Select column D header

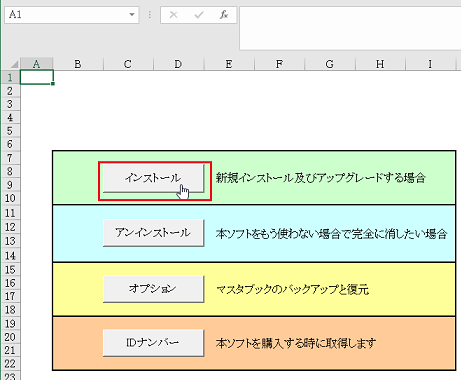pyautogui.click(x=178, y=64)
